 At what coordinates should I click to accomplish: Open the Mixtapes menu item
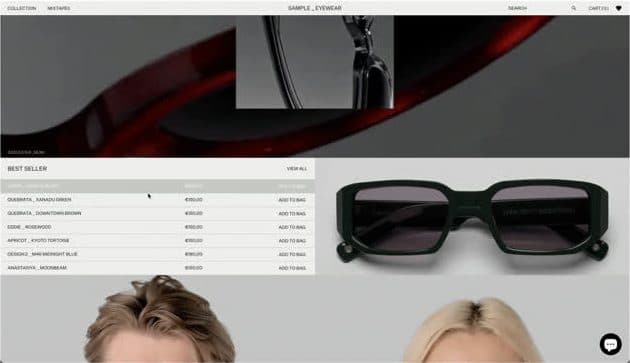tap(59, 8)
